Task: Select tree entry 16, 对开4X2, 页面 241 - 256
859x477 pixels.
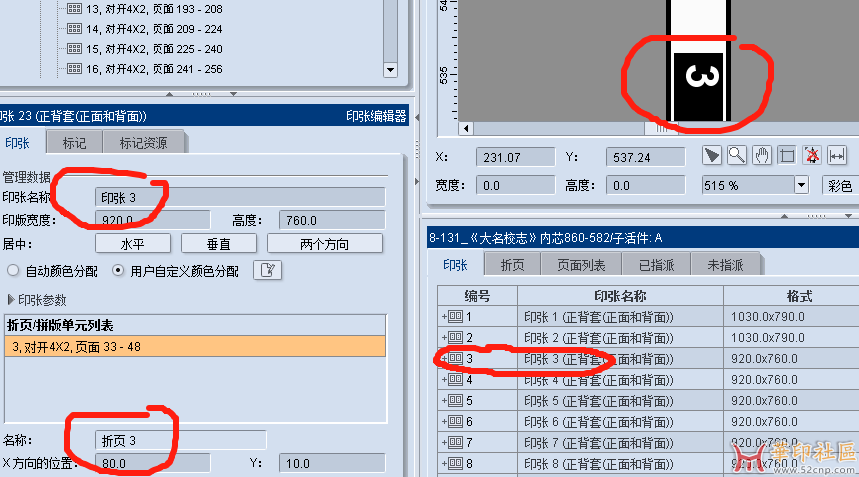Action: pos(154,69)
